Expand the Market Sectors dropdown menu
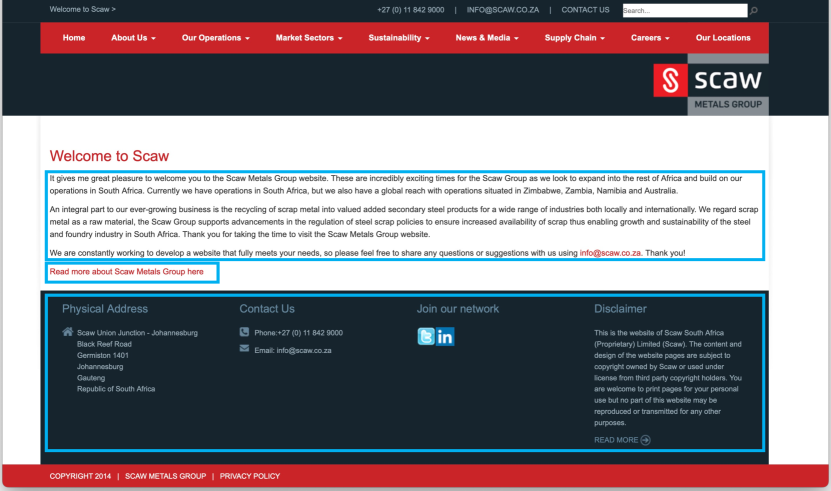The image size is (831, 491). 309,38
